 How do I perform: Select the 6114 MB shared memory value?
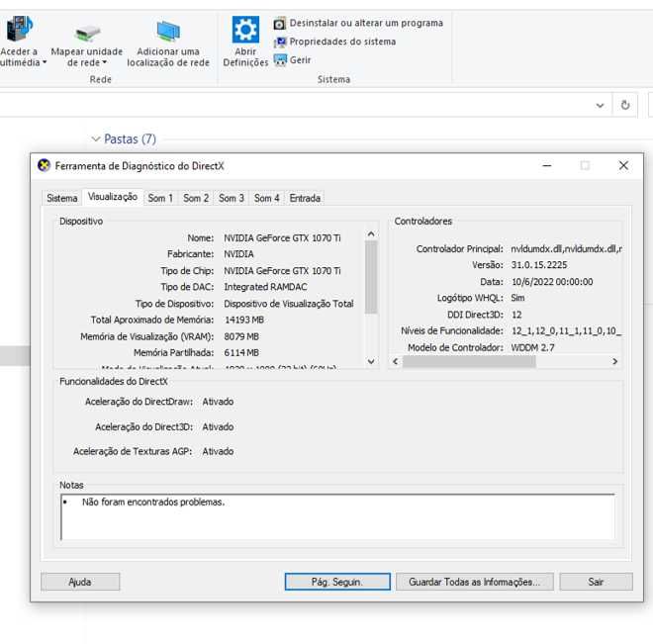click(241, 352)
